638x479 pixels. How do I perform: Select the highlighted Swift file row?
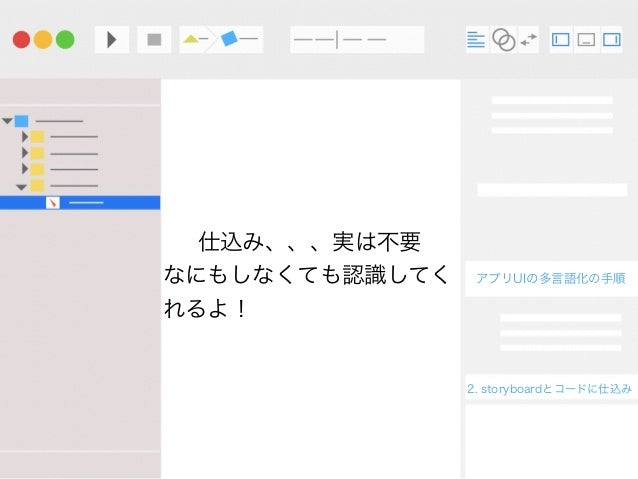point(80,203)
